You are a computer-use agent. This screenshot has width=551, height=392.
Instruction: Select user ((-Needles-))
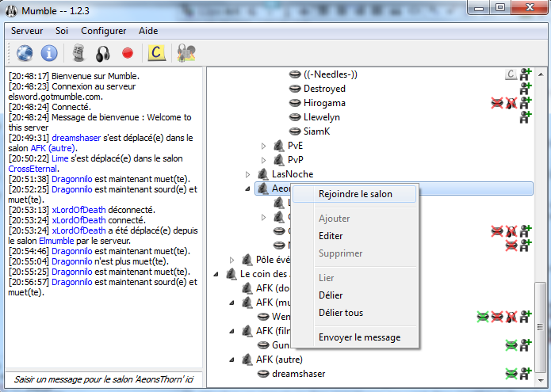[x=331, y=74]
